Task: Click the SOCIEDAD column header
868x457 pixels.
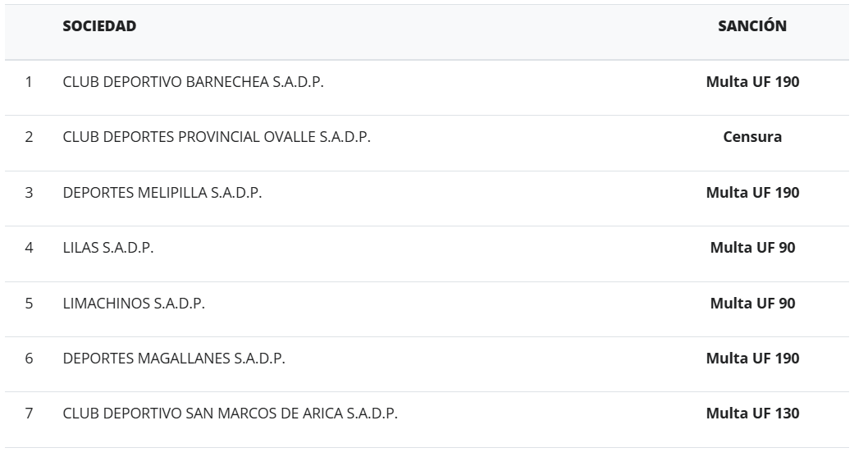Action: click(99, 26)
